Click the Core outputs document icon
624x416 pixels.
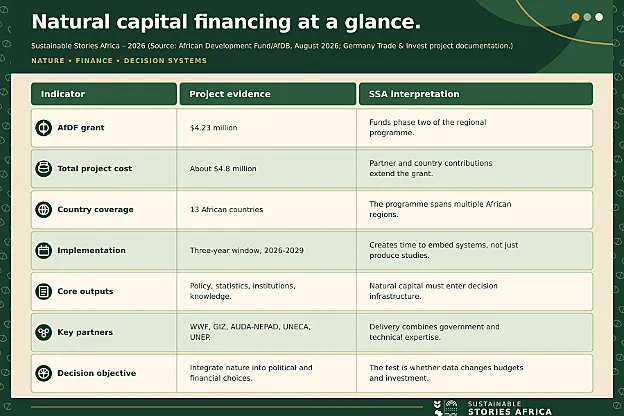pyautogui.click(x=43, y=291)
